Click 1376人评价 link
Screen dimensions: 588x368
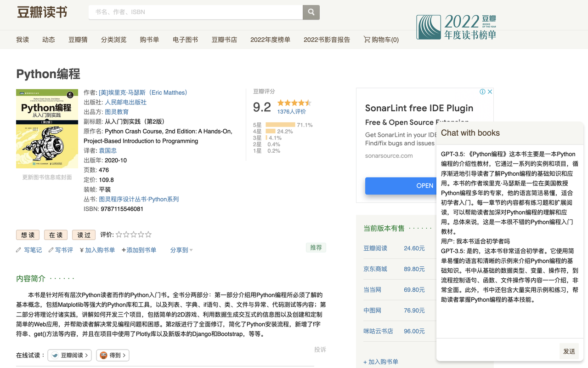click(292, 111)
